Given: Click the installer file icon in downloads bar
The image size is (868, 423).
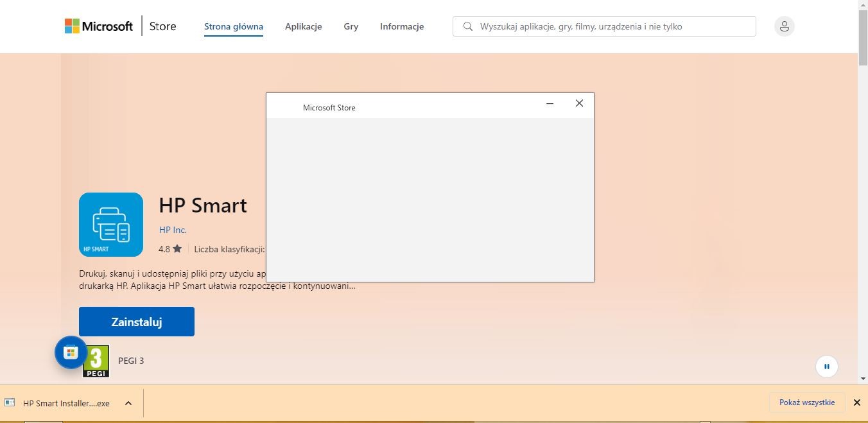Looking at the screenshot, I should point(10,403).
